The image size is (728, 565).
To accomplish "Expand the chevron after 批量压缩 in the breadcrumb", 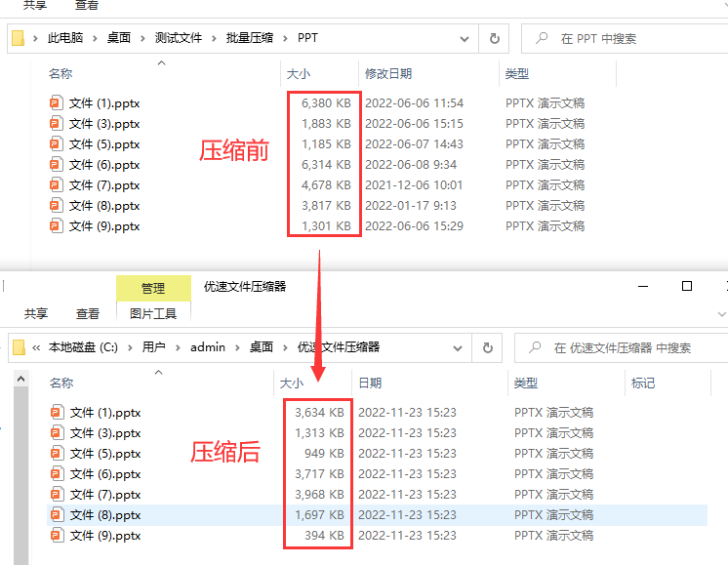I will [x=285, y=38].
